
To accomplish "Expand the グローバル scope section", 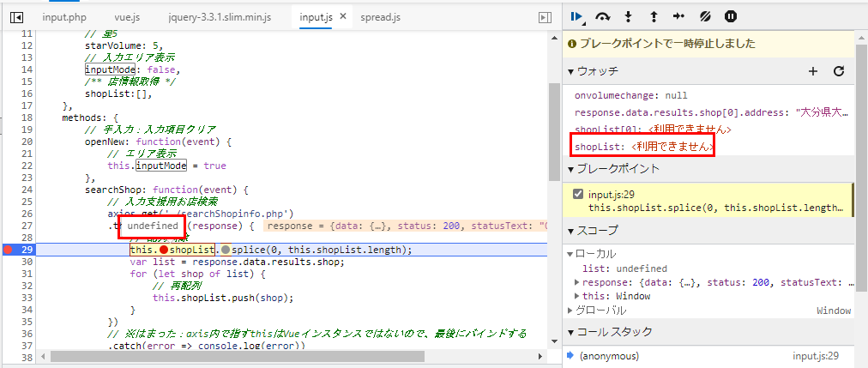I will point(572,310).
